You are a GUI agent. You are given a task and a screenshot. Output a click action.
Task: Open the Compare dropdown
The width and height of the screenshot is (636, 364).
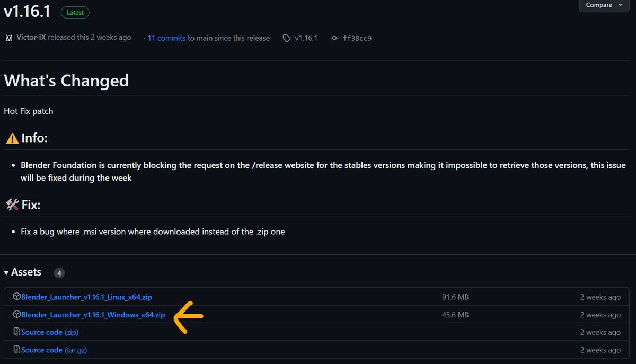604,5
